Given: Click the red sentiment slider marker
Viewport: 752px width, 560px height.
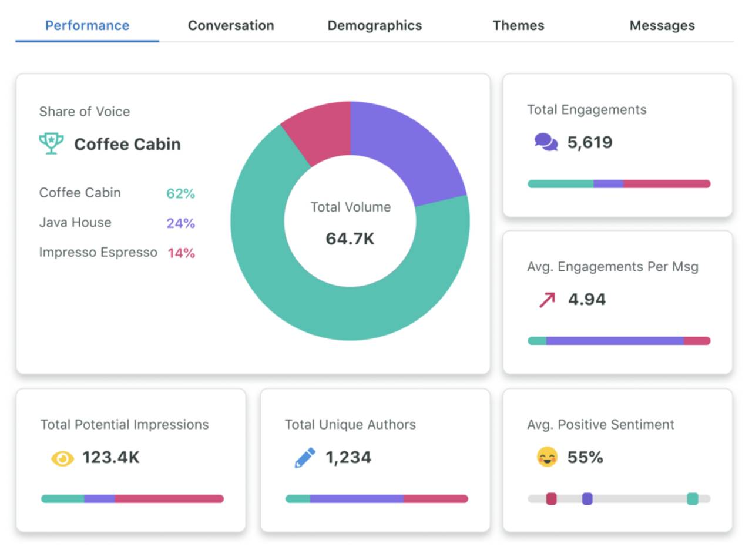Looking at the screenshot, I should coord(551,499).
